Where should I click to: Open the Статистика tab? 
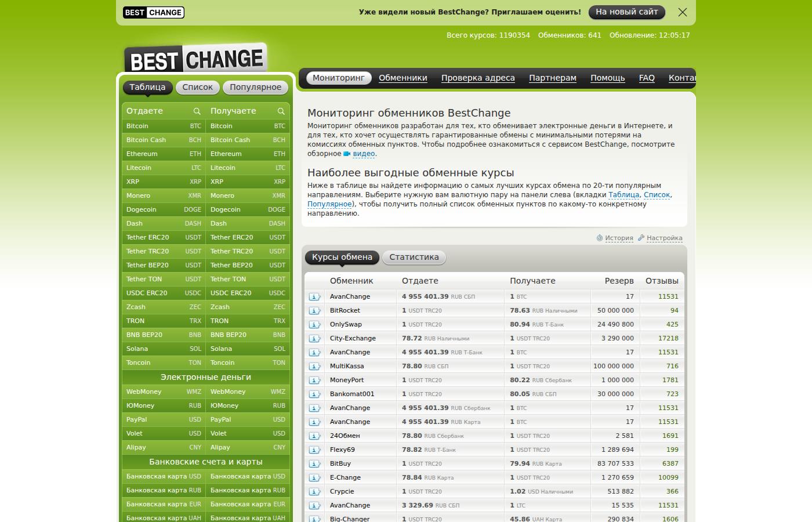click(x=414, y=257)
